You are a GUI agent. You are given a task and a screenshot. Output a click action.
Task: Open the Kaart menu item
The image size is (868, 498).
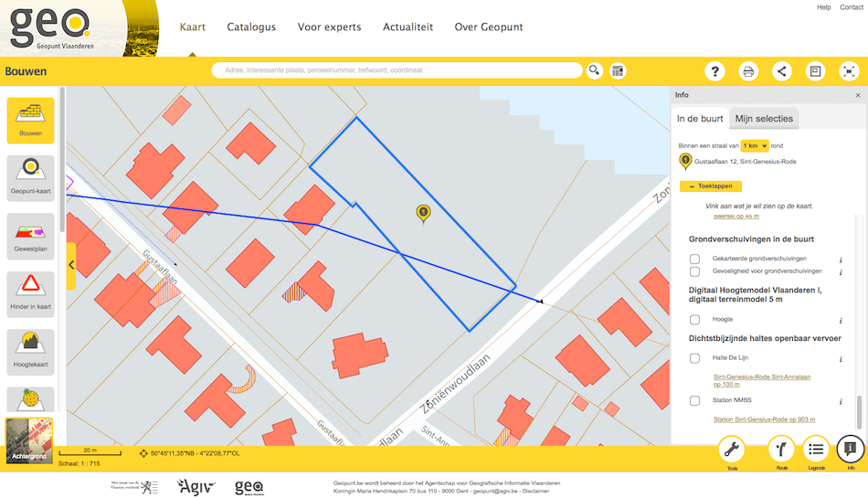point(193,26)
